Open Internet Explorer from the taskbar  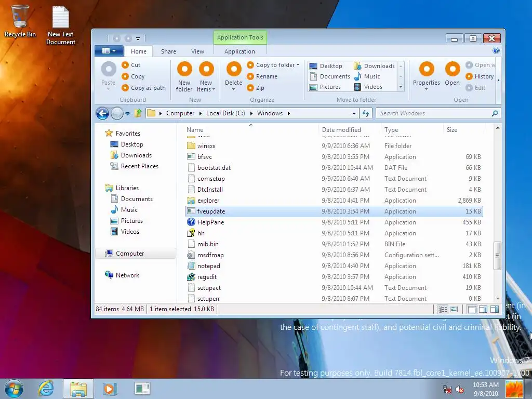(x=46, y=389)
